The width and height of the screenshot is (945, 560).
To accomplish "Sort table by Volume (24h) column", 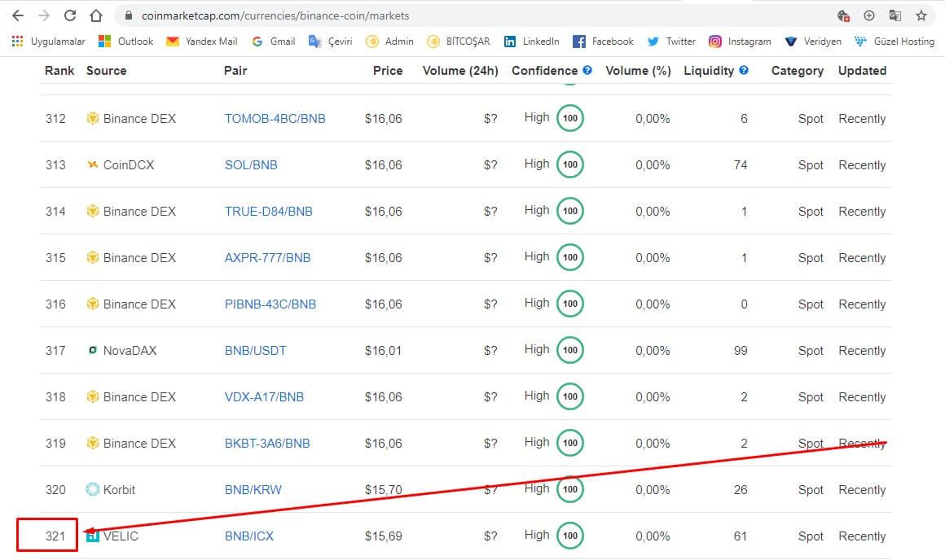I will pyautogui.click(x=460, y=71).
